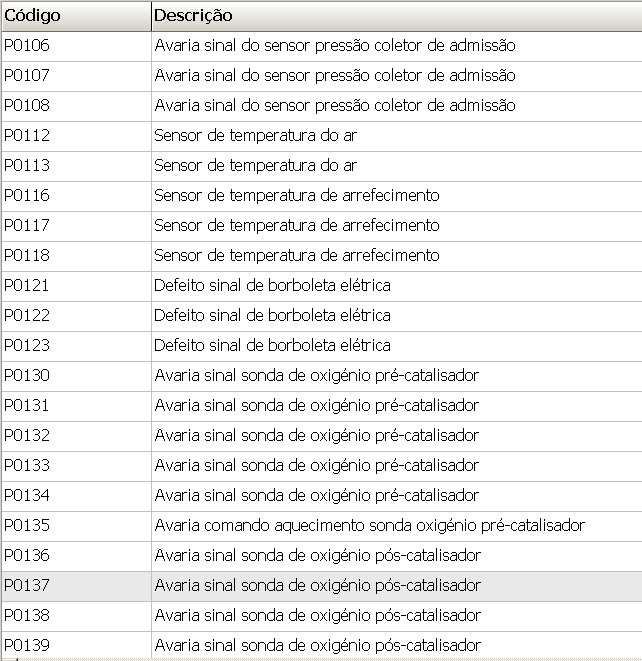Click on code P0117
Image resolution: width=642 pixels, height=661 pixels.
pyautogui.click(x=27, y=226)
